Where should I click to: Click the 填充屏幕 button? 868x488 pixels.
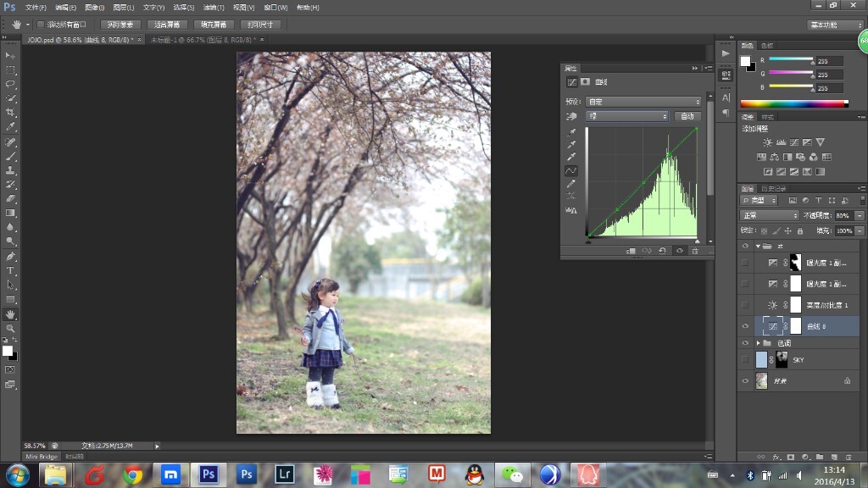coord(214,25)
